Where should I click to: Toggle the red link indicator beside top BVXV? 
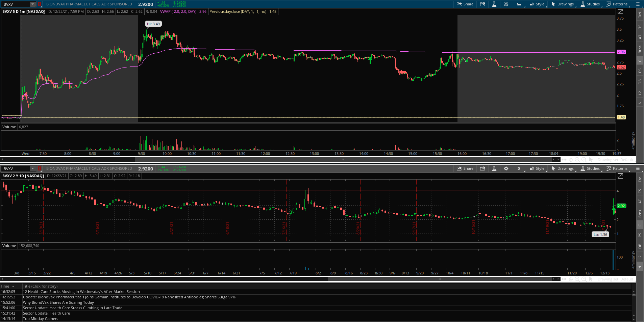[40, 4]
